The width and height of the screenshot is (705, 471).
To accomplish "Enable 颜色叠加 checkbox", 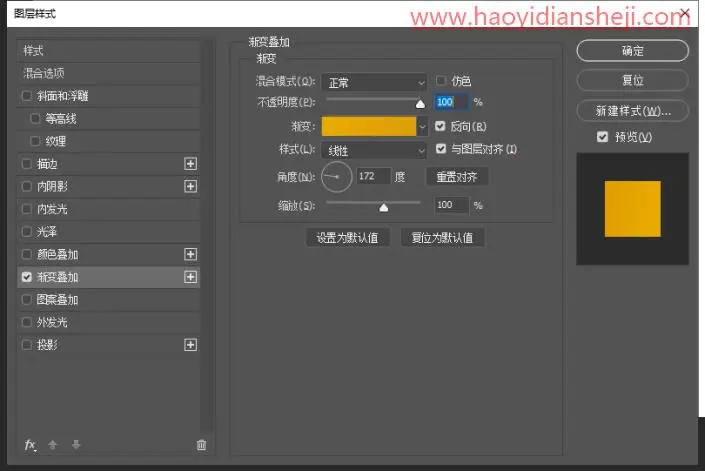I will point(27,254).
